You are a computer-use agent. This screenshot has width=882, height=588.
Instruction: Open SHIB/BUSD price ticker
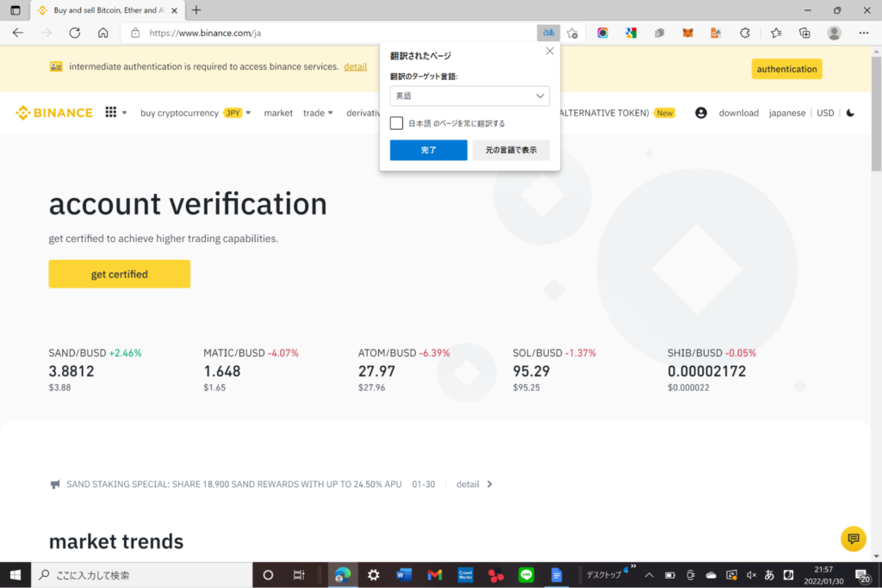711,369
